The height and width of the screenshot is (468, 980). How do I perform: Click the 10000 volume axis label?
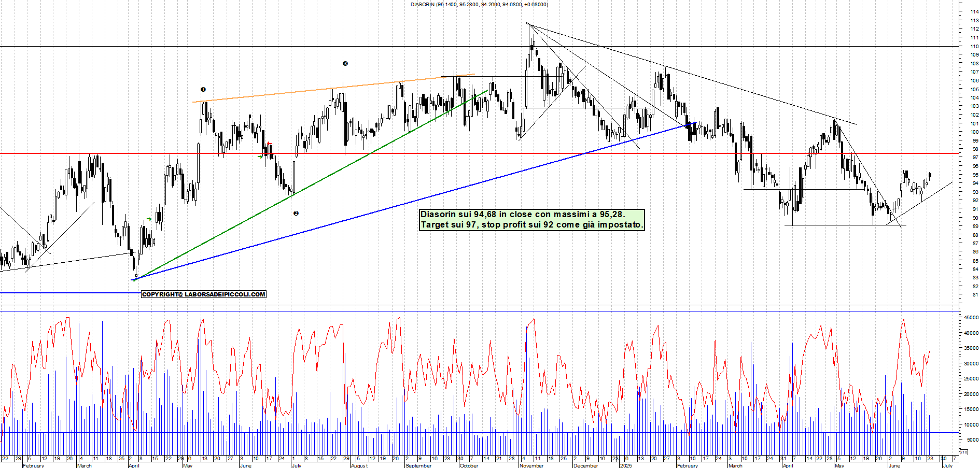click(971, 425)
